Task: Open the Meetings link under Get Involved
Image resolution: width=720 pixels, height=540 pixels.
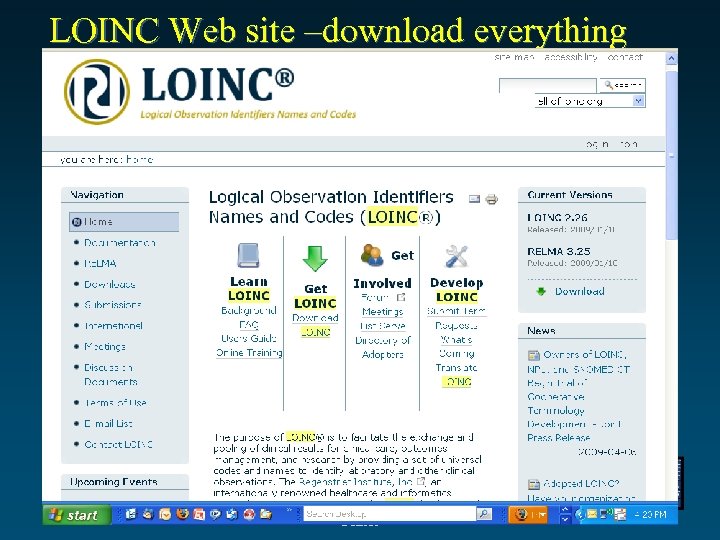Action: tap(382, 312)
